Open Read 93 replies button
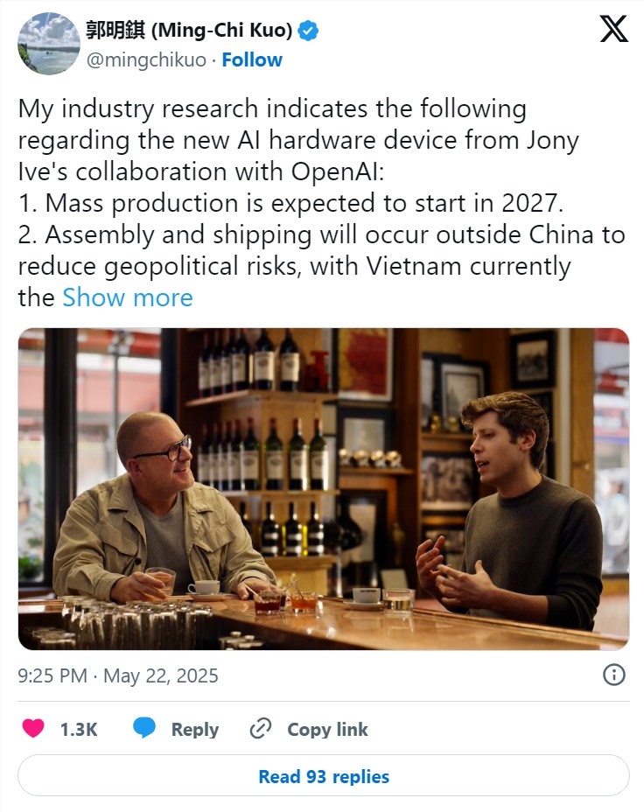 pos(324,776)
